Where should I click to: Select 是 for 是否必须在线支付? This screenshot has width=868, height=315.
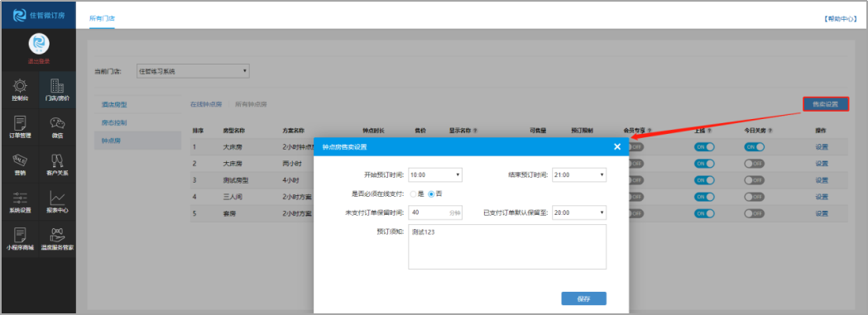[413, 194]
